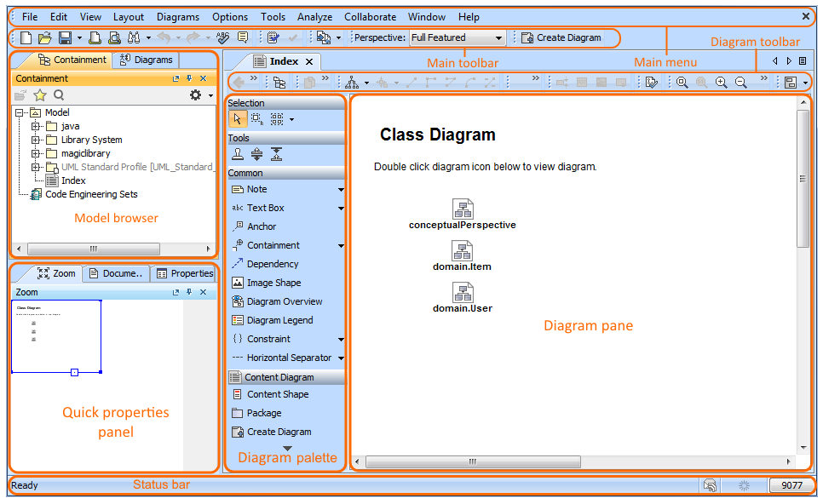Expand the java package node
823x504 pixels.
point(35,126)
